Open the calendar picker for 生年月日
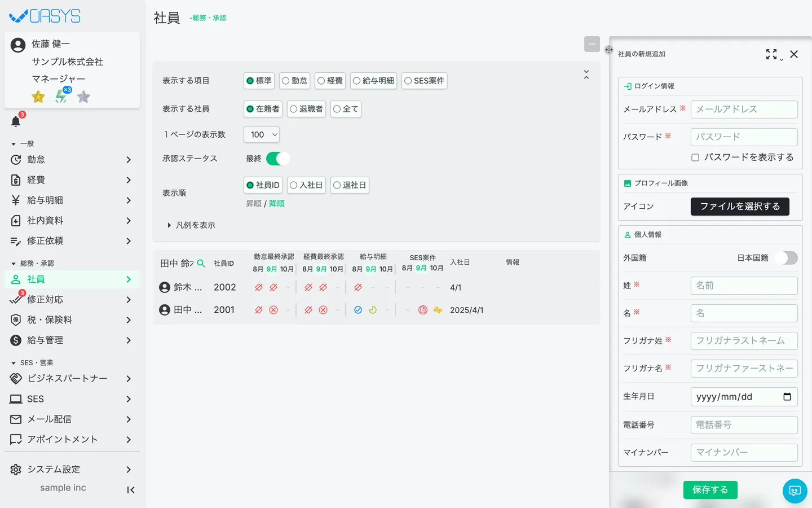The height and width of the screenshot is (508, 812). click(787, 397)
